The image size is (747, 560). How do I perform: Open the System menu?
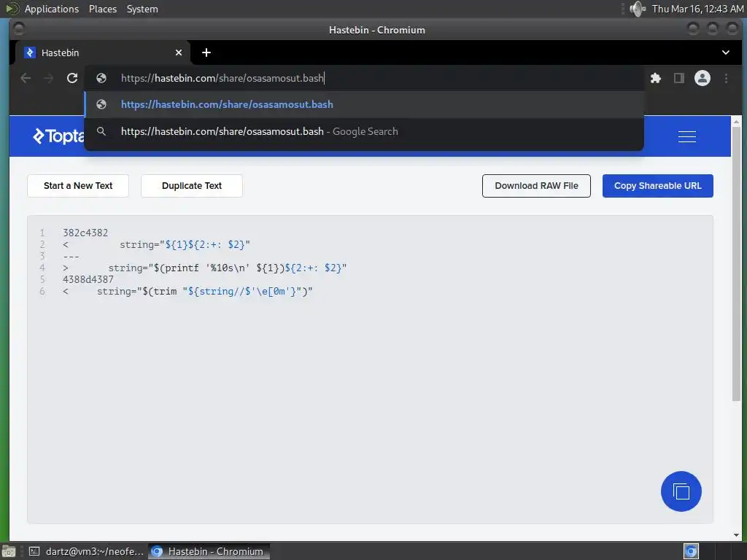coord(142,9)
